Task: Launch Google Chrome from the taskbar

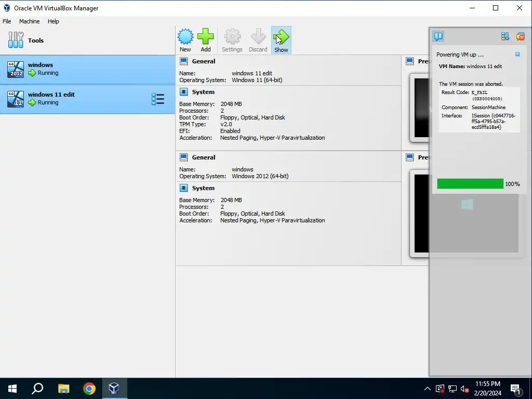Action: [x=89, y=389]
